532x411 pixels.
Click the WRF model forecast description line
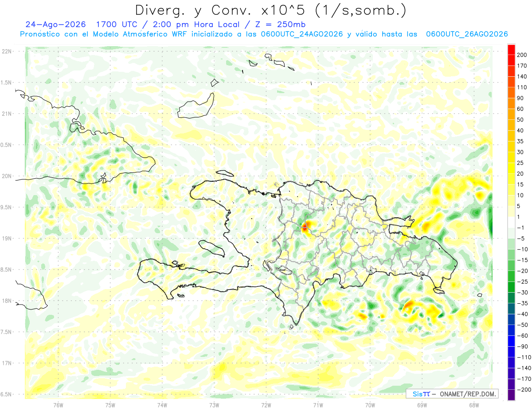pyautogui.click(x=264, y=34)
